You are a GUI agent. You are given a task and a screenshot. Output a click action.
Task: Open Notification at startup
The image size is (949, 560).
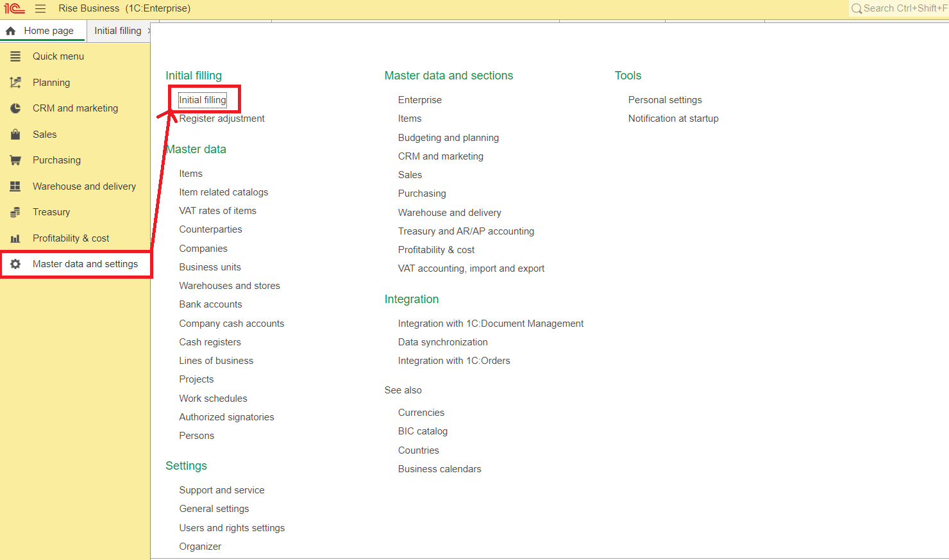point(673,119)
